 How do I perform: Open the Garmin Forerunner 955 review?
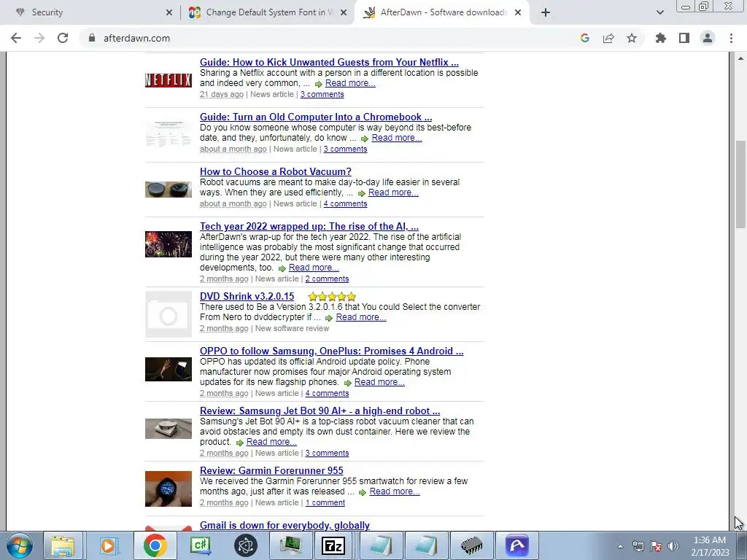tap(271, 470)
